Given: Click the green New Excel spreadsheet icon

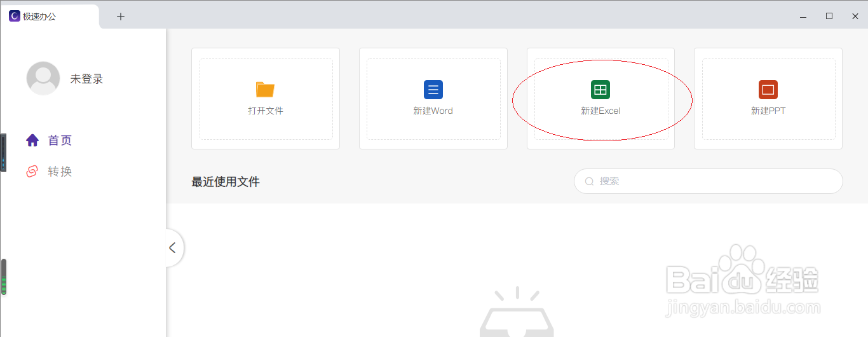Looking at the screenshot, I should pos(600,90).
